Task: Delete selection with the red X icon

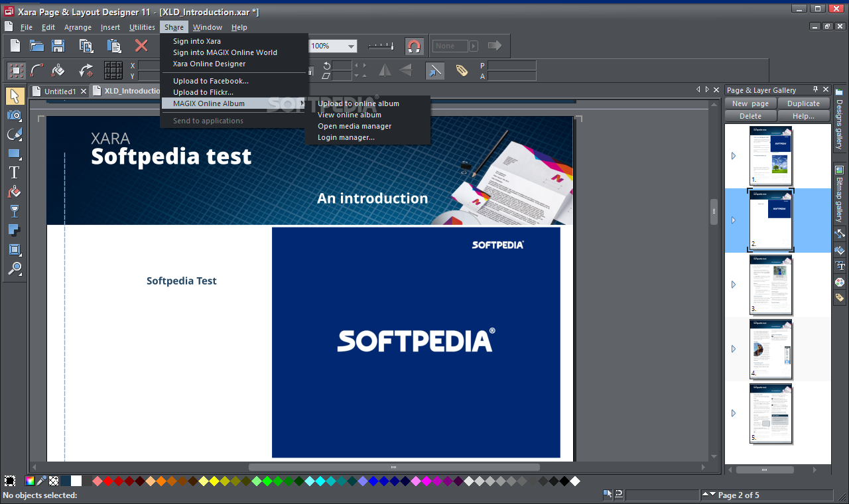Action: coord(141,46)
